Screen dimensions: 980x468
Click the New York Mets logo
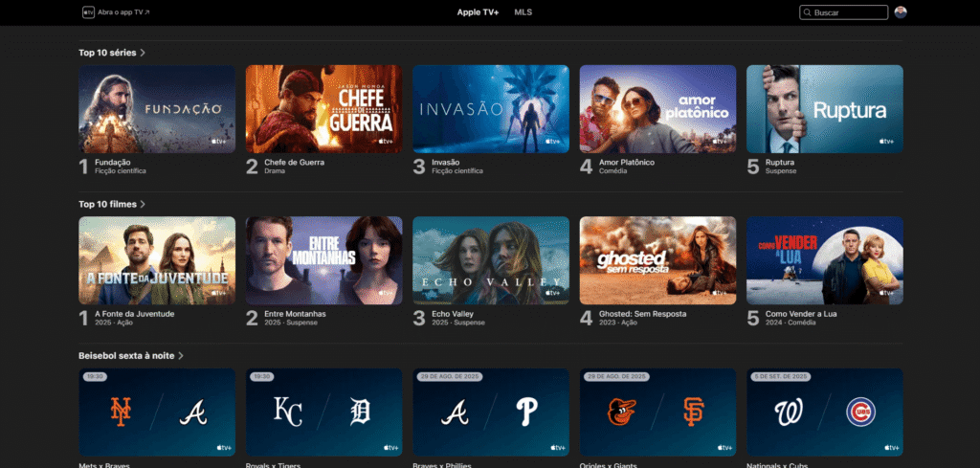[120, 412]
